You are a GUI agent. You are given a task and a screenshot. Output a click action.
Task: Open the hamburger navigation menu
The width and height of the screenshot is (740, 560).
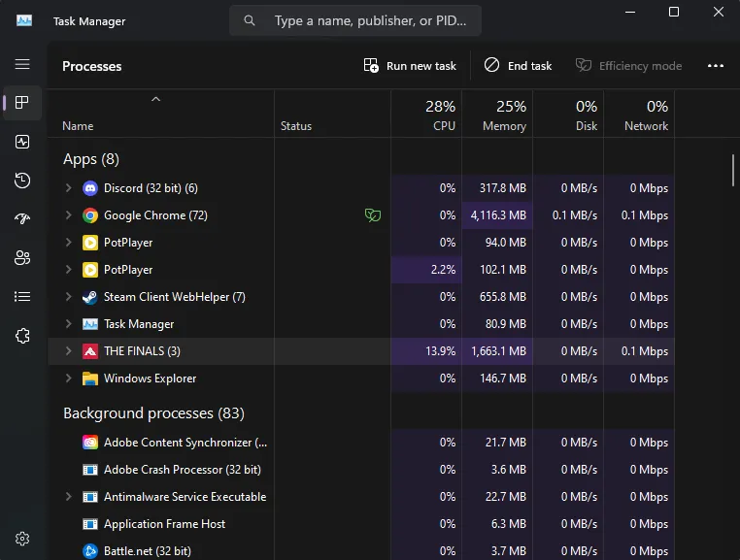(22, 64)
